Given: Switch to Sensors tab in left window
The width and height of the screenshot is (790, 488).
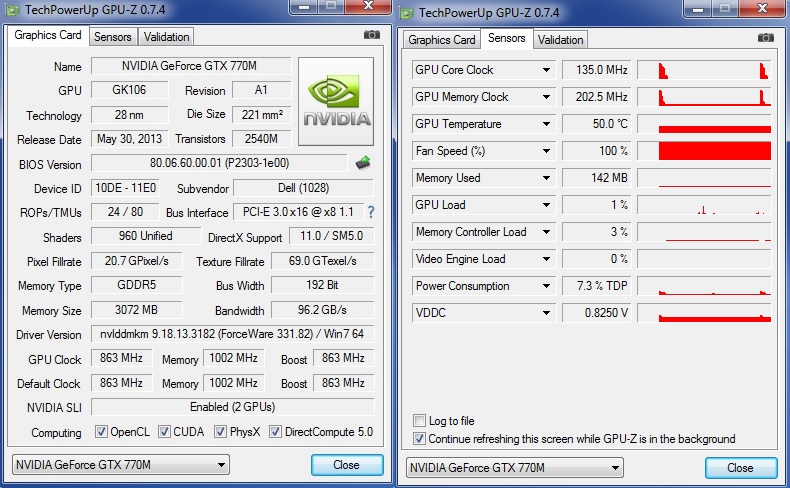Looking at the screenshot, I should [x=112, y=37].
